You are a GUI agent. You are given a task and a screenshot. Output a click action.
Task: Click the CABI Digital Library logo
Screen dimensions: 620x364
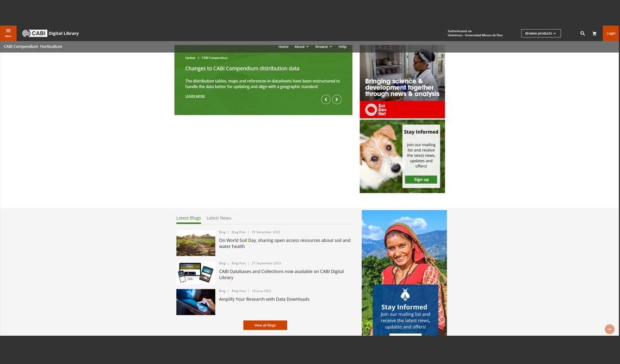[51, 33]
